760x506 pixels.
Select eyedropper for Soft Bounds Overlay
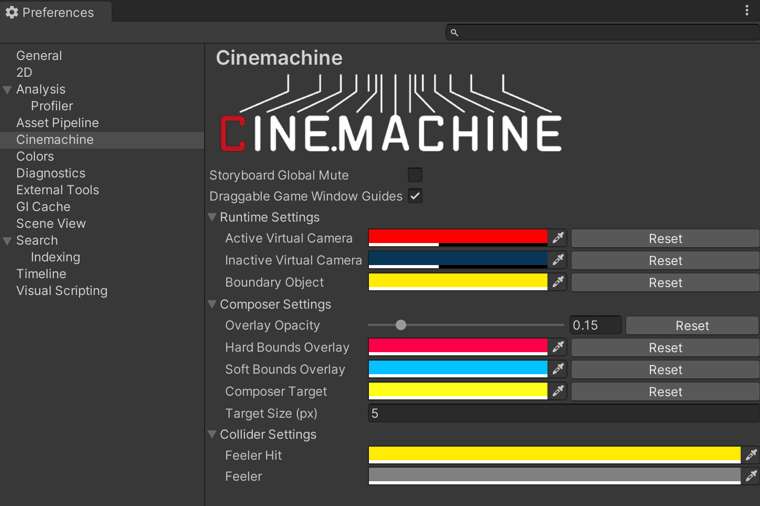coord(558,369)
